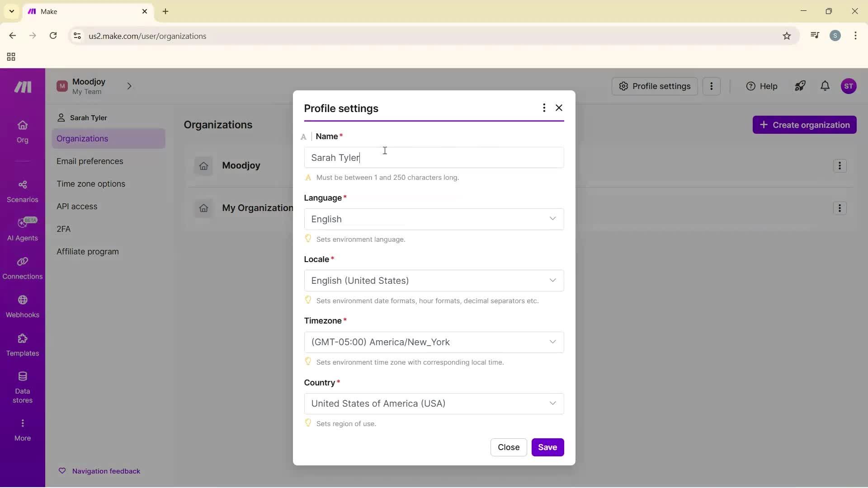Open Navigation feedback
The image size is (868, 488).
click(100, 471)
